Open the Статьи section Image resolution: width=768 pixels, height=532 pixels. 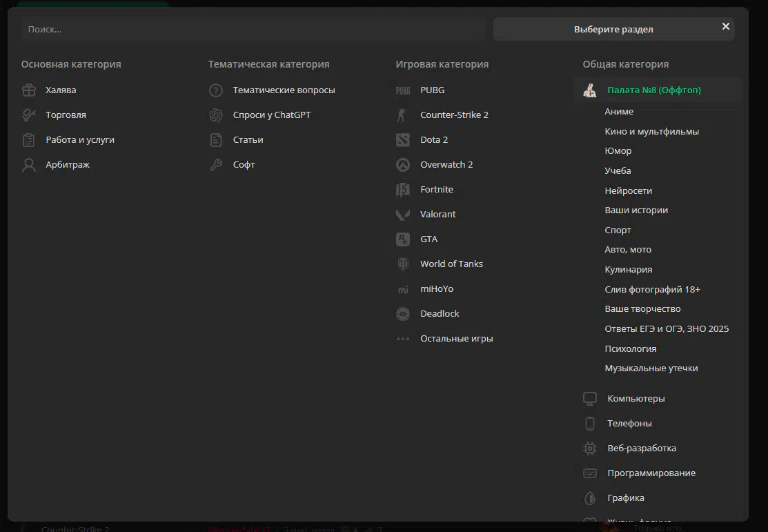(248, 140)
